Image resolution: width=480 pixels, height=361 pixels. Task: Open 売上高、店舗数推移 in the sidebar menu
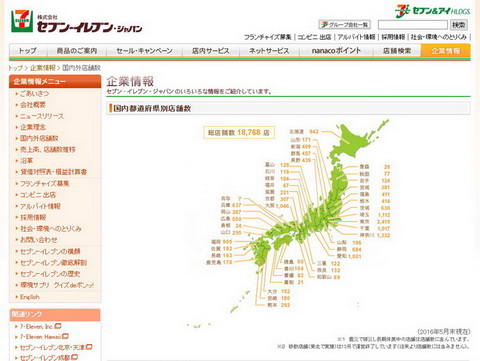[x=48, y=149]
